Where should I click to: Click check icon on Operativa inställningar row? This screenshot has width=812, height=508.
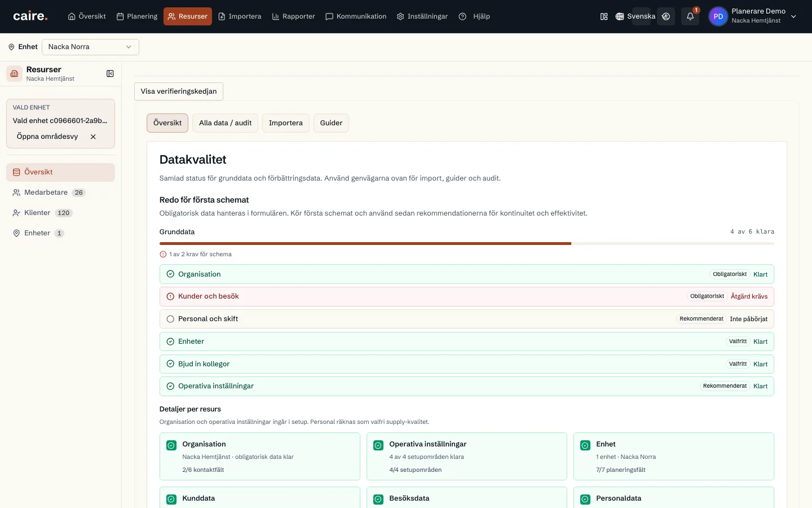coord(170,386)
